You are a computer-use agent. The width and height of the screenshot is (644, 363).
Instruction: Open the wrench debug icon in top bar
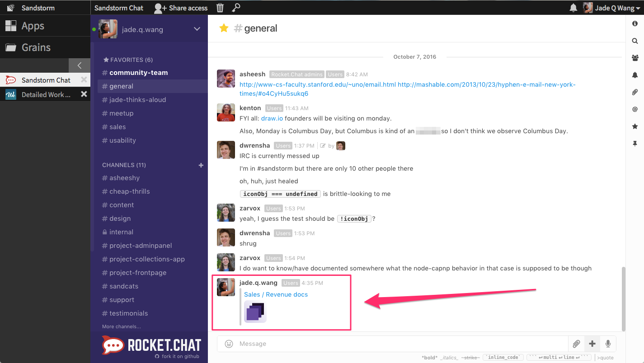tap(236, 7)
